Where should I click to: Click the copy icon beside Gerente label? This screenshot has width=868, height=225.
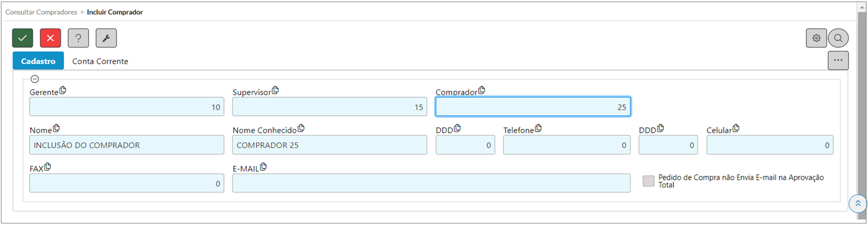(63, 90)
